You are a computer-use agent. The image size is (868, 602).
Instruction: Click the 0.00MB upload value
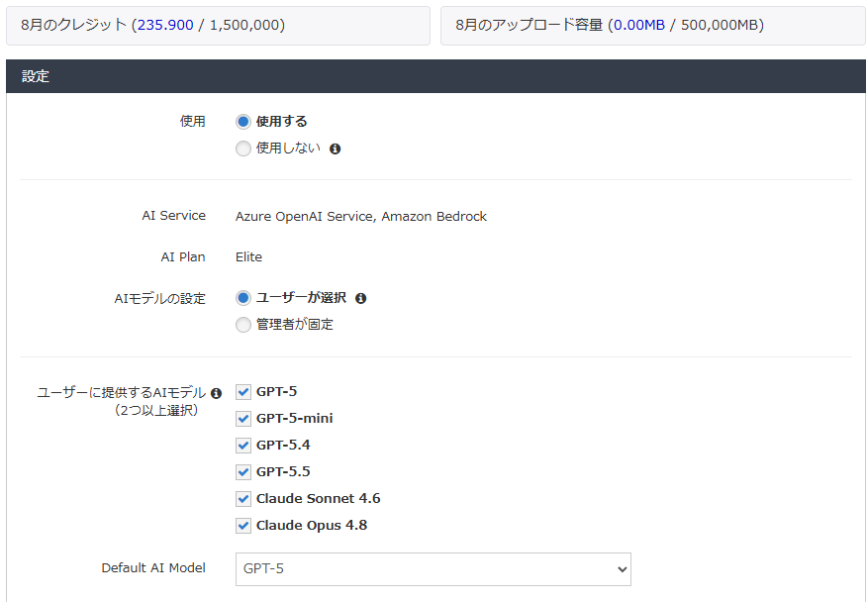639,25
